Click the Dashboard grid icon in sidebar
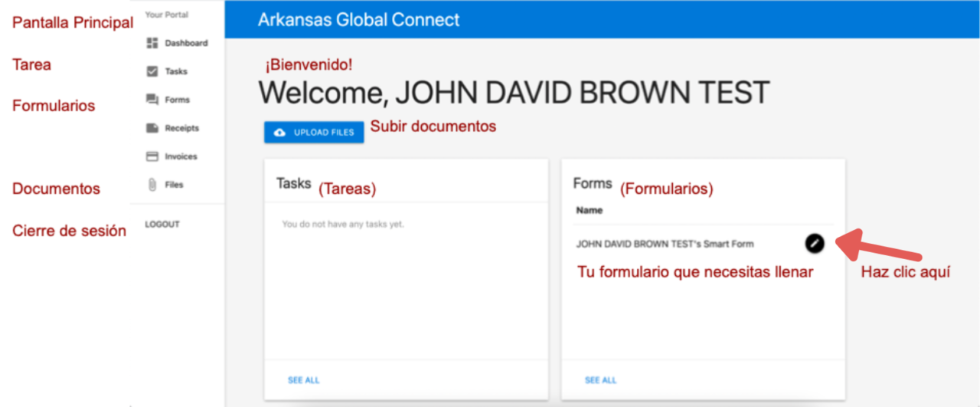Viewport: 980px width, 407px height. pyautogui.click(x=152, y=43)
